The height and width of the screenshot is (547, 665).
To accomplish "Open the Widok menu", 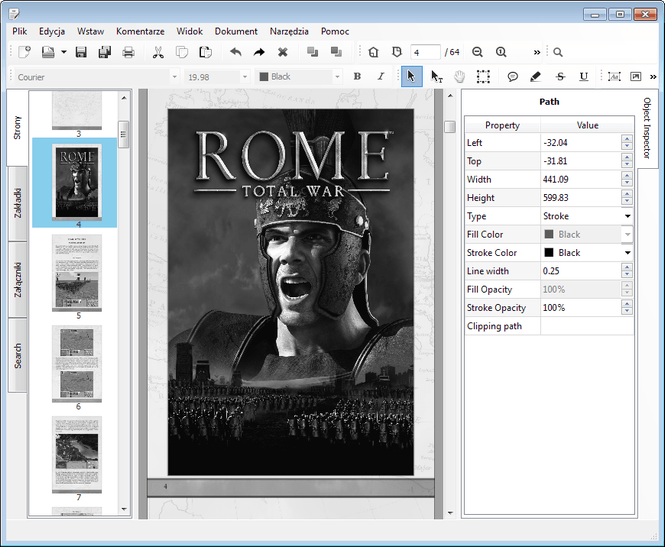I will 190,31.
